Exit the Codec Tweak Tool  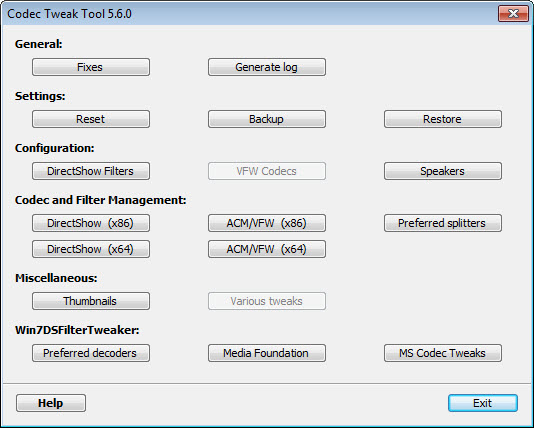(483, 403)
